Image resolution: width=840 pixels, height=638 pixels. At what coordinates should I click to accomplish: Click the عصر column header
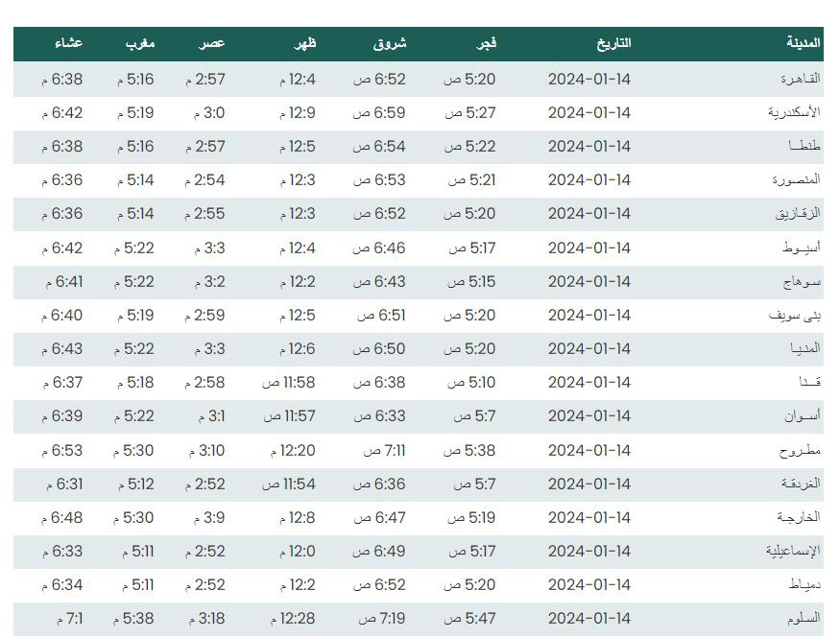point(211,43)
